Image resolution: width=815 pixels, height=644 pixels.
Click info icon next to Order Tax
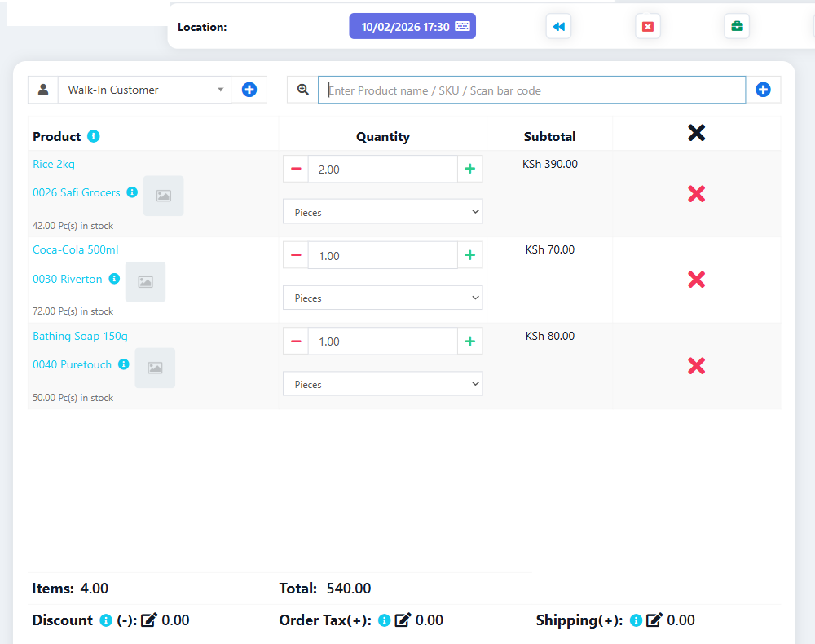(384, 620)
